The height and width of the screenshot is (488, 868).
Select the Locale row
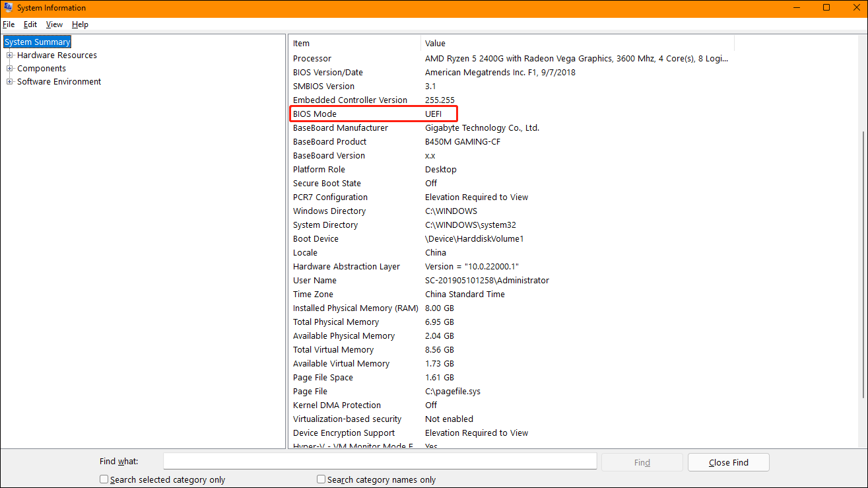click(512, 253)
